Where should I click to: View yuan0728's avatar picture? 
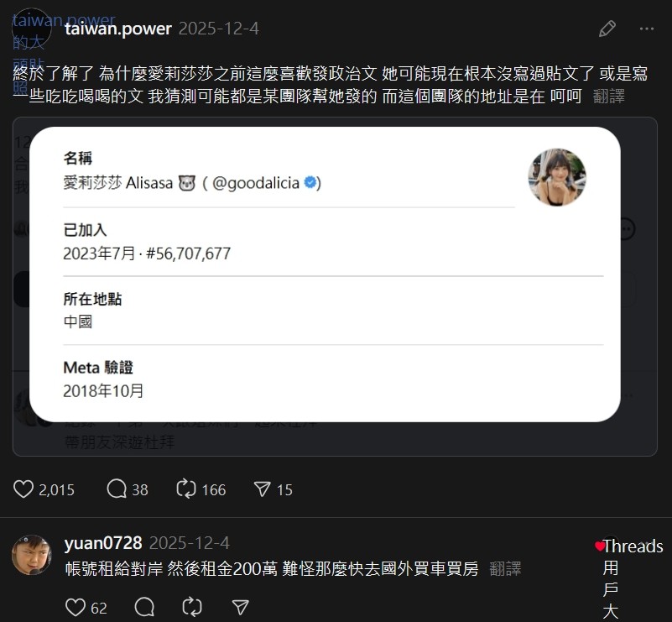click(x=31, y=555)
